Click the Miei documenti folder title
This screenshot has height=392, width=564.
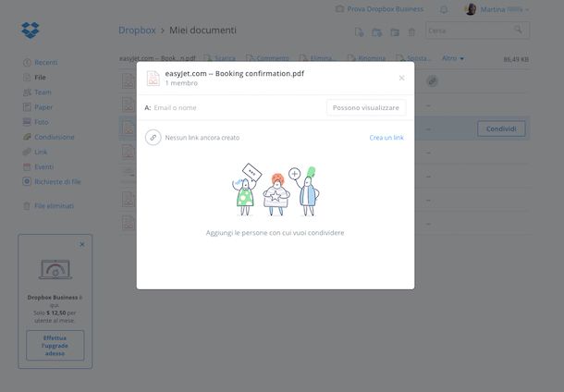202,31
